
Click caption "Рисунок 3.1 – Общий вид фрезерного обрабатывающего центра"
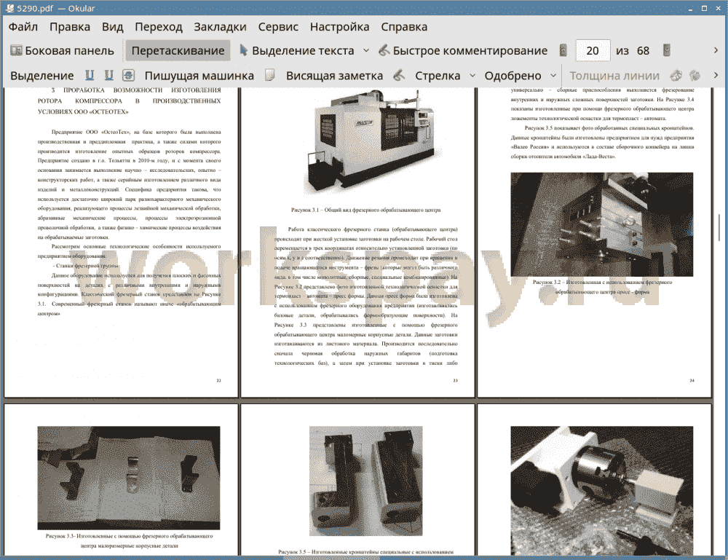coord(366,210)
